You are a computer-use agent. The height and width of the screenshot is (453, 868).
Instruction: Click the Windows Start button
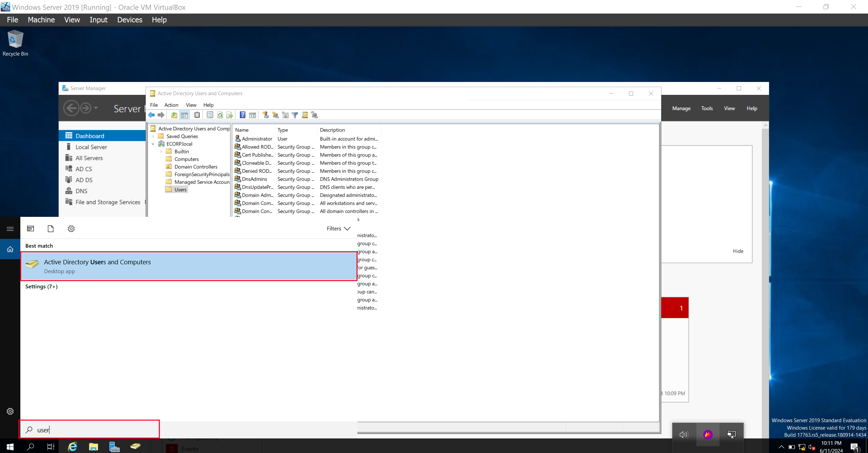(10, 447)
